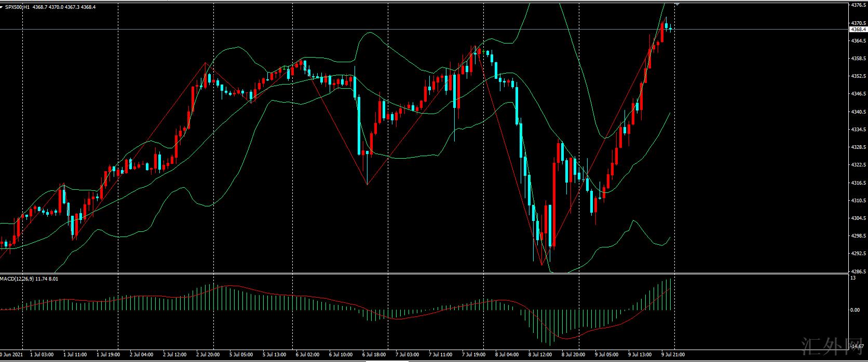Click the triangle icon beside SPX500,H1

[2, 7]
